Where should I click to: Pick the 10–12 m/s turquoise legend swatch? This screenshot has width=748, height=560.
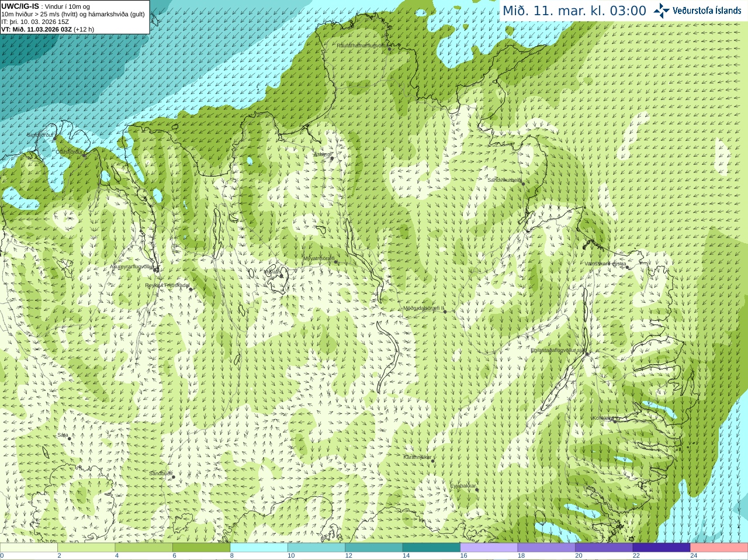(316, 548)
